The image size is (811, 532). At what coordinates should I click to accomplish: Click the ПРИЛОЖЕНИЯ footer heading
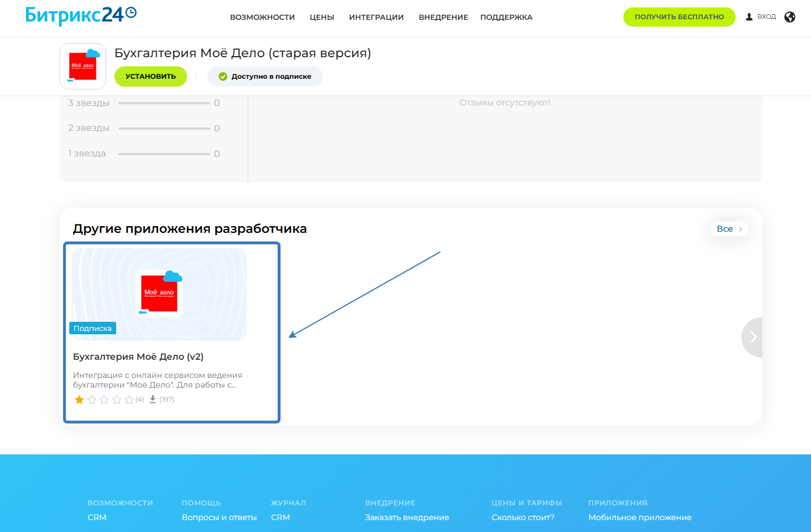point(618,503)
